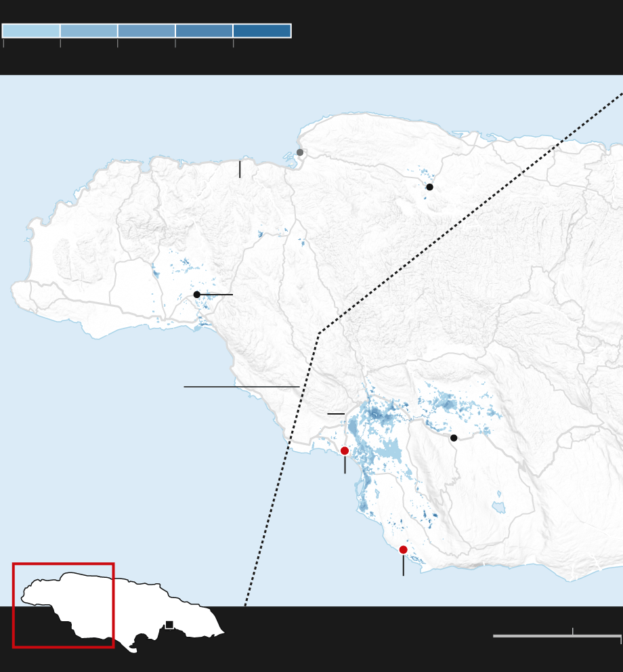The image size is (623, 672).
Task: Click the short vertical leader line on the north coast
Action: point(240,169)
